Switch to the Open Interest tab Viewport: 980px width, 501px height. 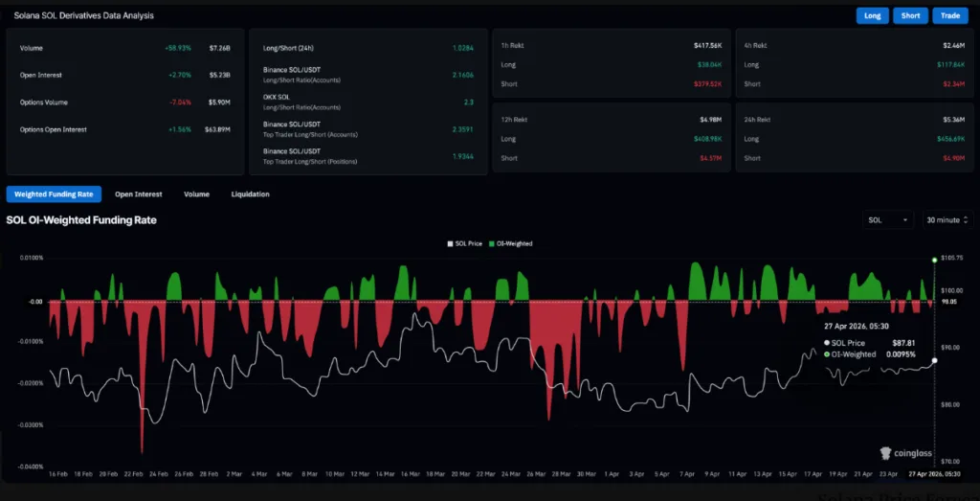click(138, 194)
